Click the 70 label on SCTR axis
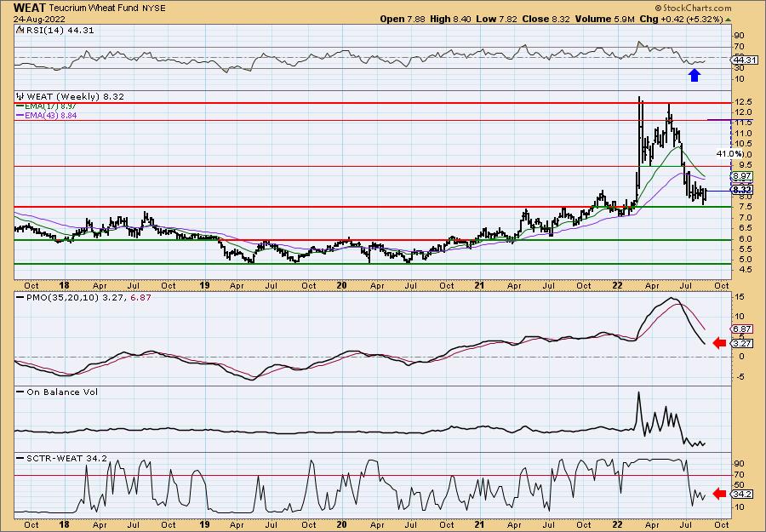Viewport: 766px width, 532px height. pos(739,475)
